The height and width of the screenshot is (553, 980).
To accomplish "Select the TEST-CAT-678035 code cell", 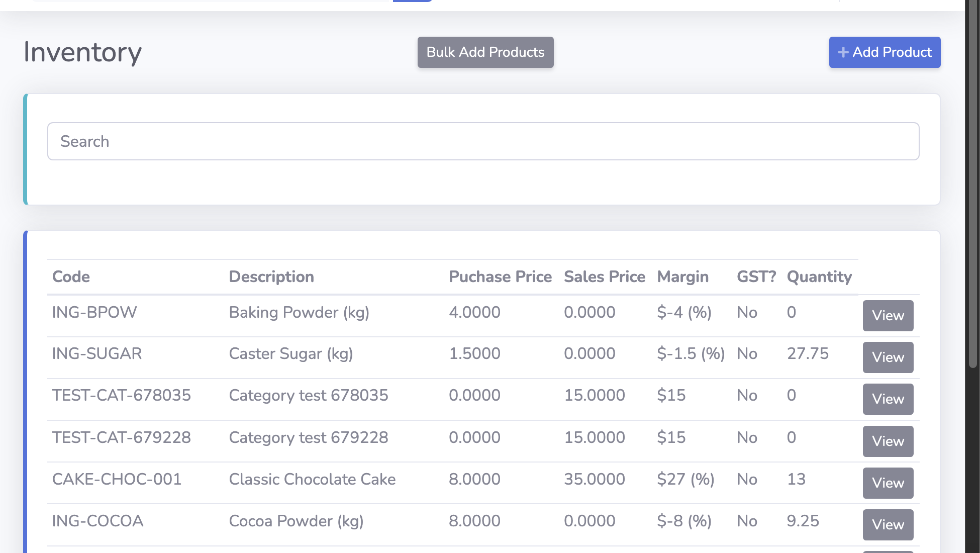I will (122, 395).
